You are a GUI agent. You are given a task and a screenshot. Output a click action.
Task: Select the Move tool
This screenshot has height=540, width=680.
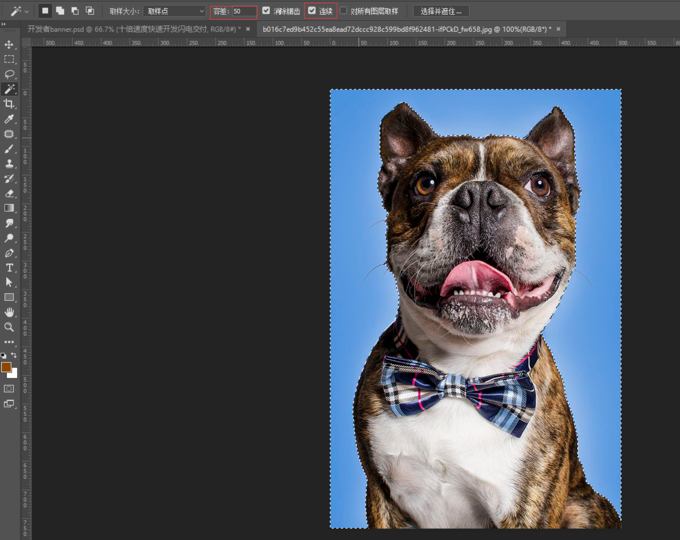coord(9,45)
